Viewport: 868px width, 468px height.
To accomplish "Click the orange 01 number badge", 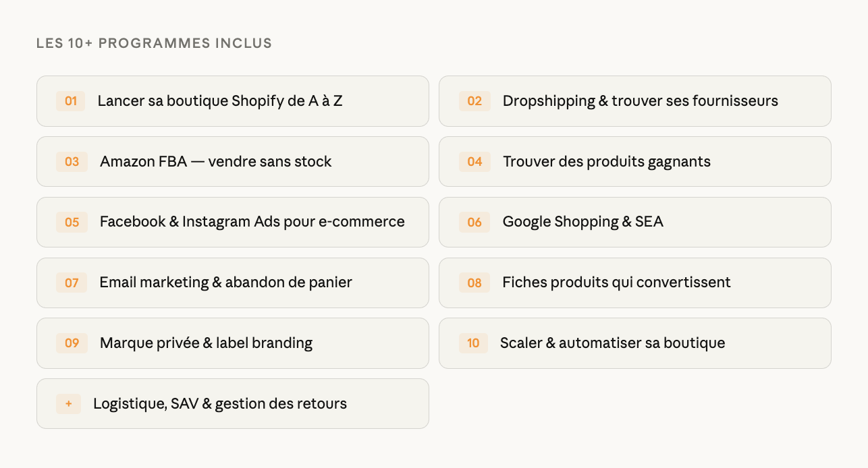I will tap(71, 101).
